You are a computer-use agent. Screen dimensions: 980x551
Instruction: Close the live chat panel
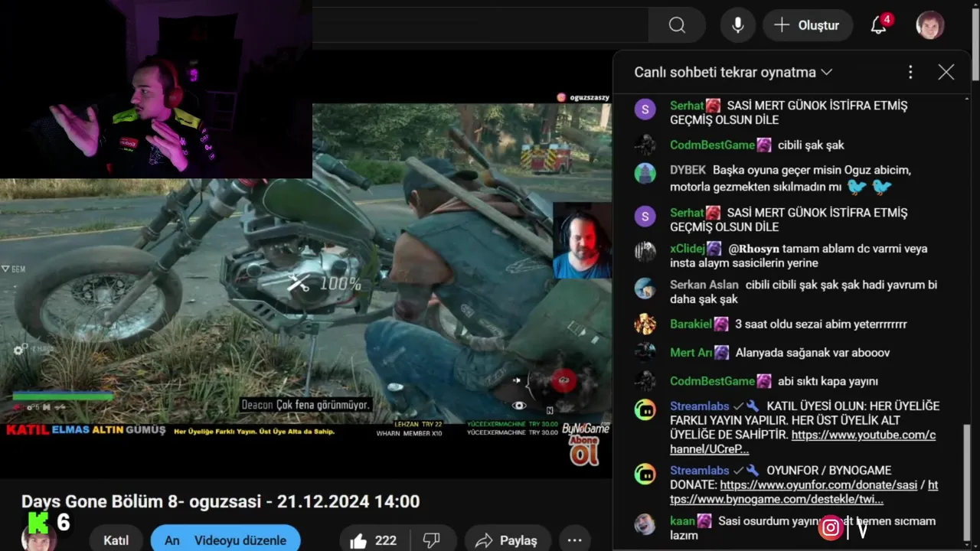pos(946,72)
